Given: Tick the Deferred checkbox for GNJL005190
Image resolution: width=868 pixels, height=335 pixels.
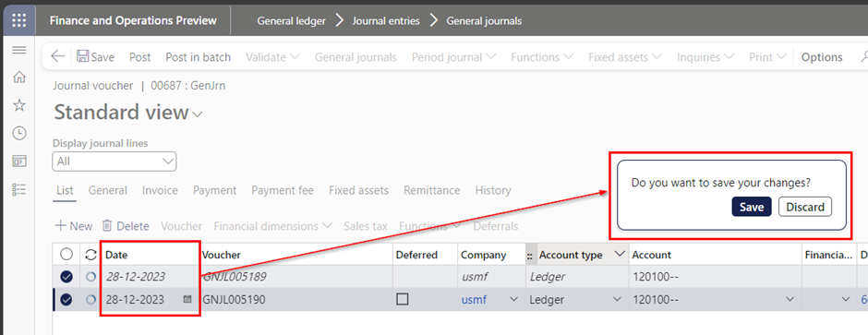Looking at the screenshot, I should tap(403, 299).
